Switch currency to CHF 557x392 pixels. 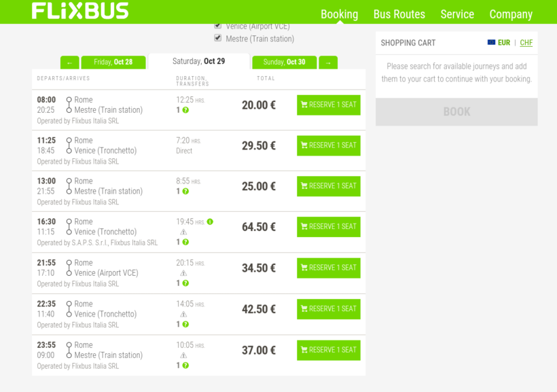click(526, 43)
